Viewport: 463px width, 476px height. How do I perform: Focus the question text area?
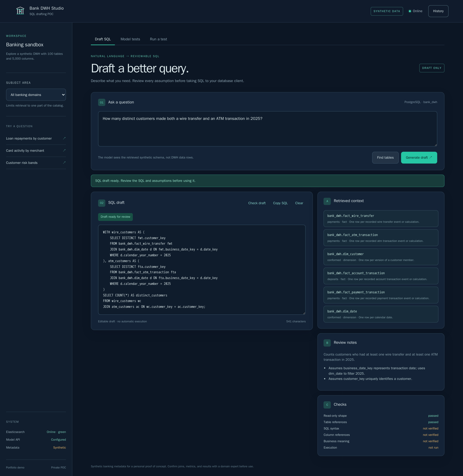[268, 129]
